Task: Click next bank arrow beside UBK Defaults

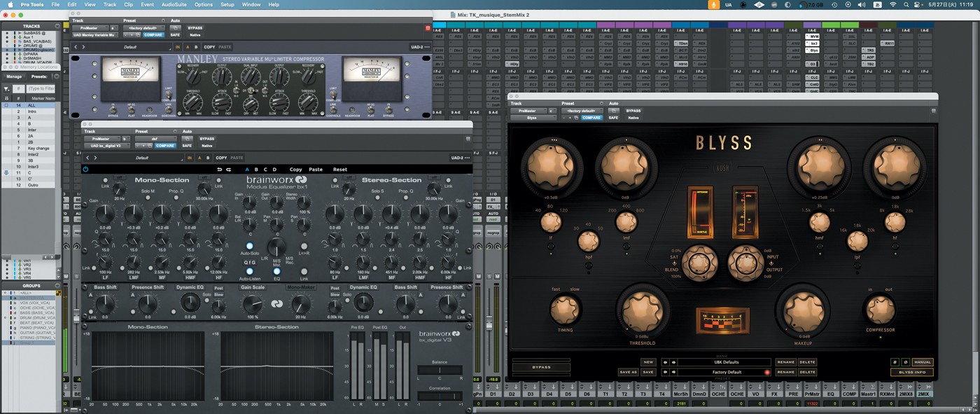Action: point(673,362)
